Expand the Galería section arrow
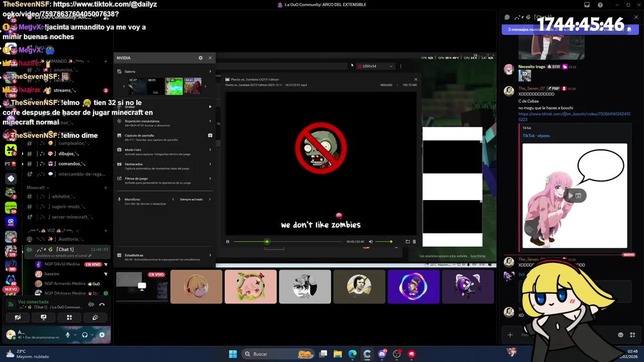 (210, 71)
